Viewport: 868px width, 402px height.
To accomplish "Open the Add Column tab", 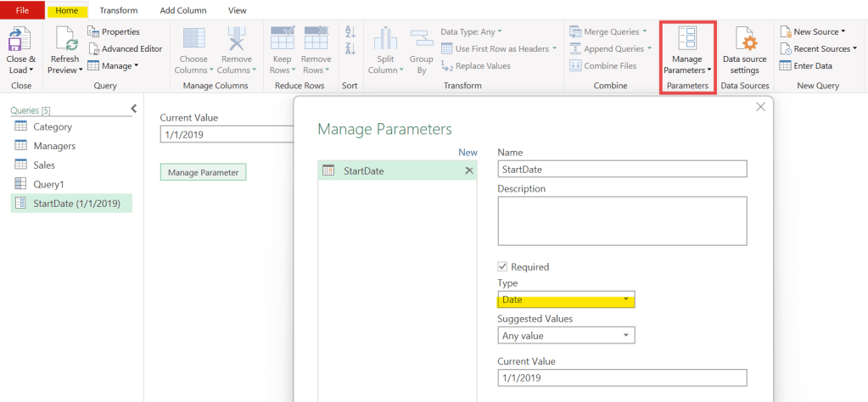I will tap(182, 10).
